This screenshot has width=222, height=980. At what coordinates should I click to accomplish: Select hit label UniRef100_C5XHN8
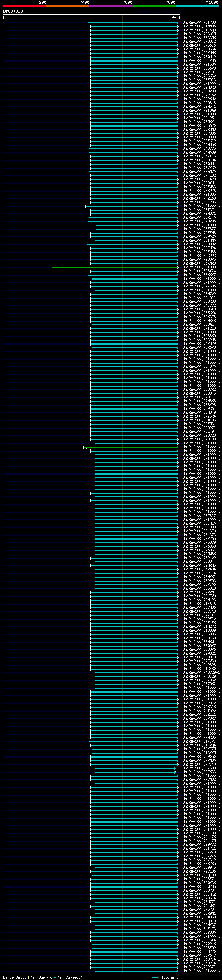point(199,129)
